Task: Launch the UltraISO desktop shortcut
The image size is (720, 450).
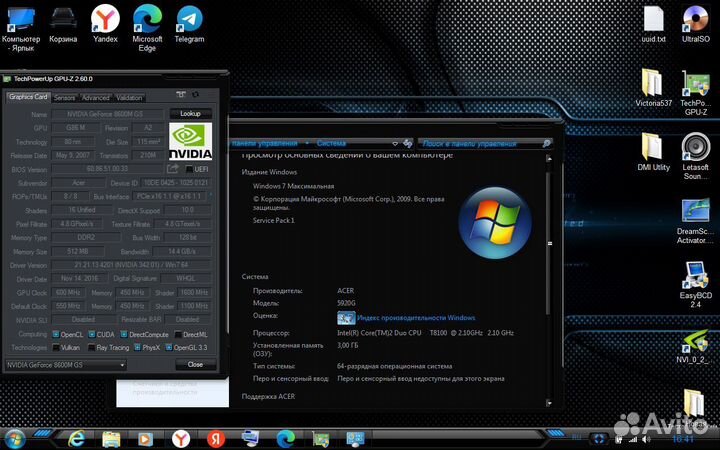Action: click(695, 24)
